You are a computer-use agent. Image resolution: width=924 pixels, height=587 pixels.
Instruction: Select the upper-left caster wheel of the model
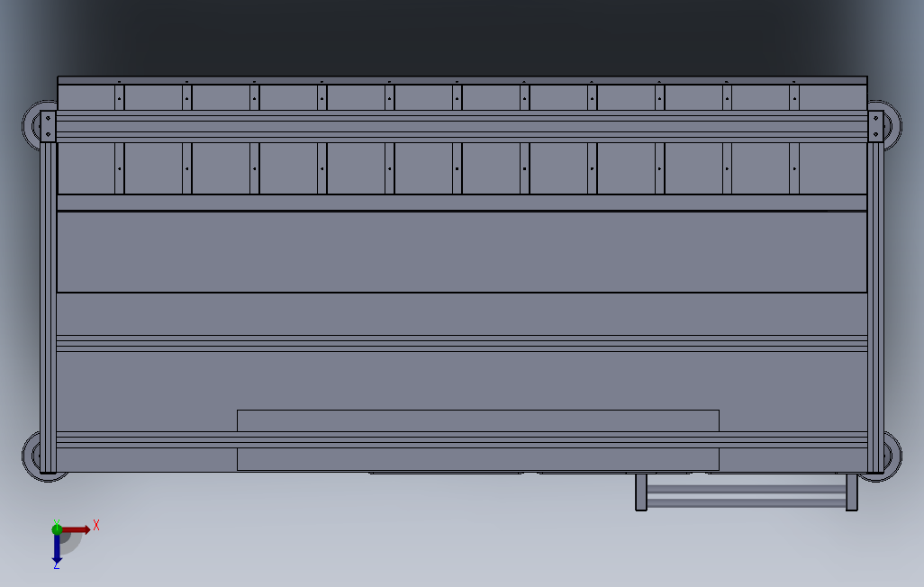pyautogui.click(x=31, y=125)
